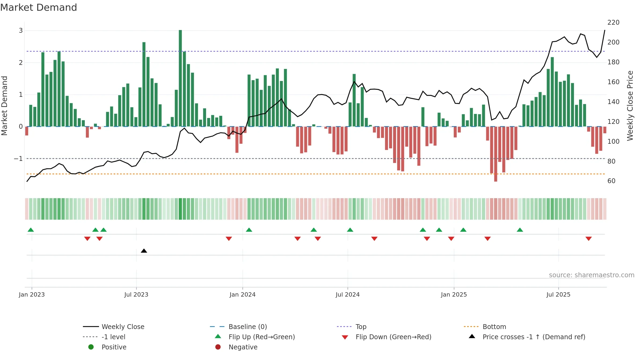Click the black triangle Price crosses legend icon
Screen dimensions: 644x362
pyautogui.click(x=472, y=336)
